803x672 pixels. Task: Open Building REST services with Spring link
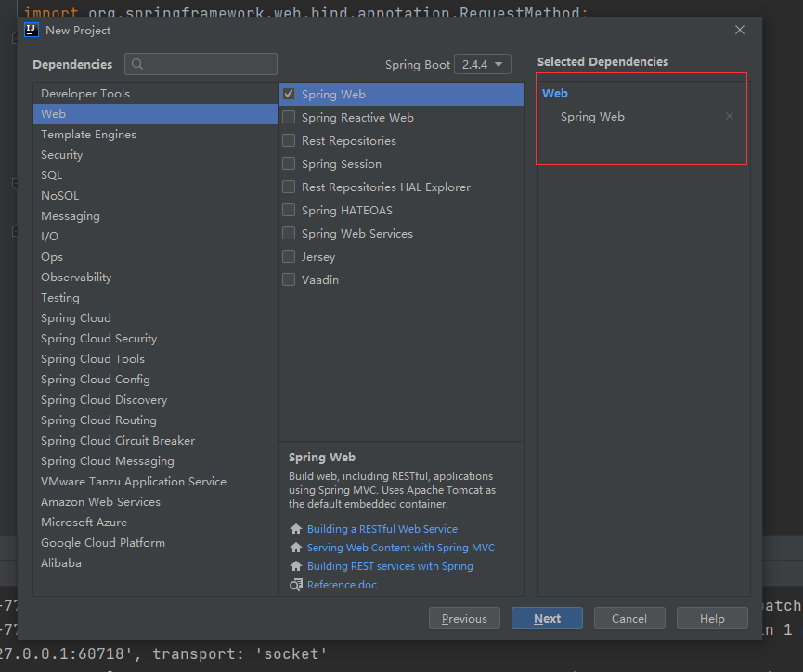[390, 566]
